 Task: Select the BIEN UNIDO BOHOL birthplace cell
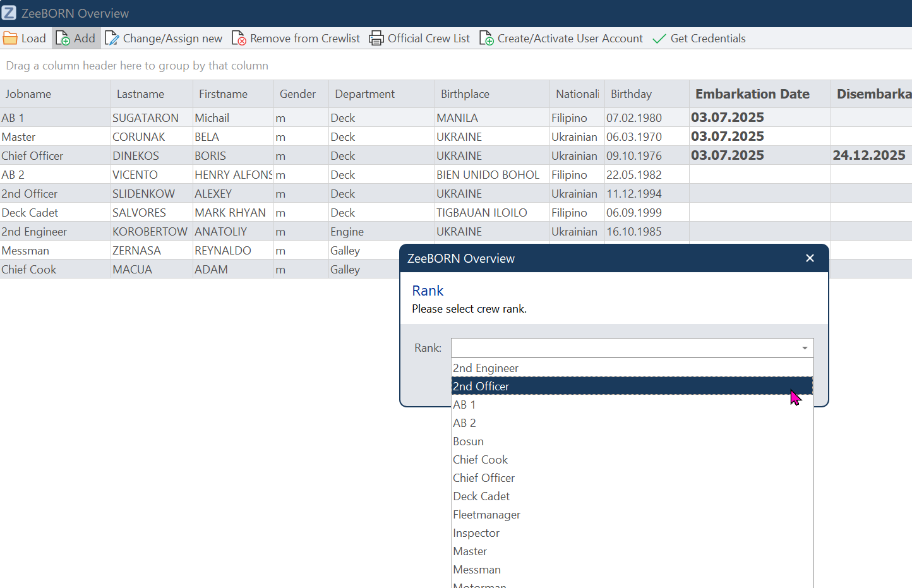click(493, 175)
